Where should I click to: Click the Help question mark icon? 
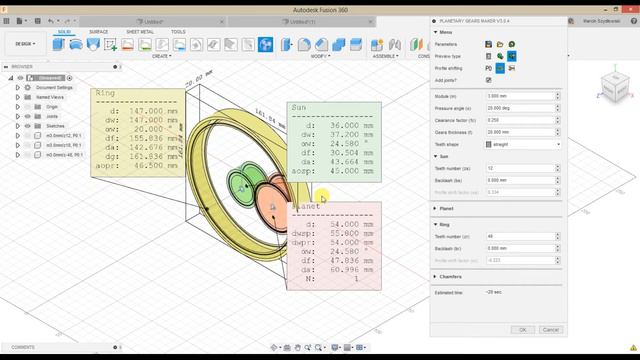click(634, 21)
